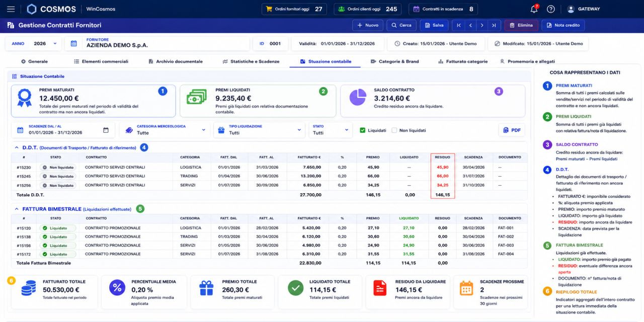Click the Premi Maturati ribbon award icon

click(25, 98)
